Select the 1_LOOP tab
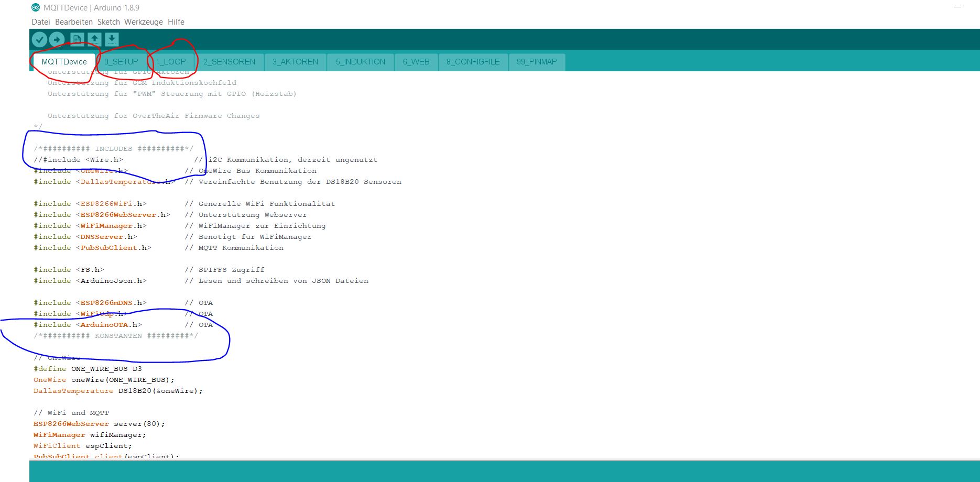 click(x=171, y=62)
